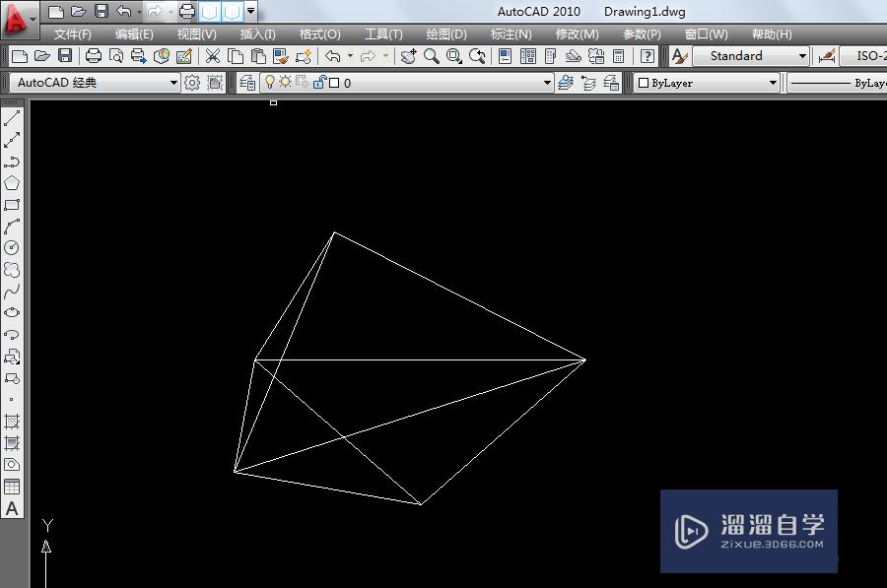The width and height of the screenshot is (887, 588).
Task: Open the 标注(N) menu
Action: click(511, 34)
